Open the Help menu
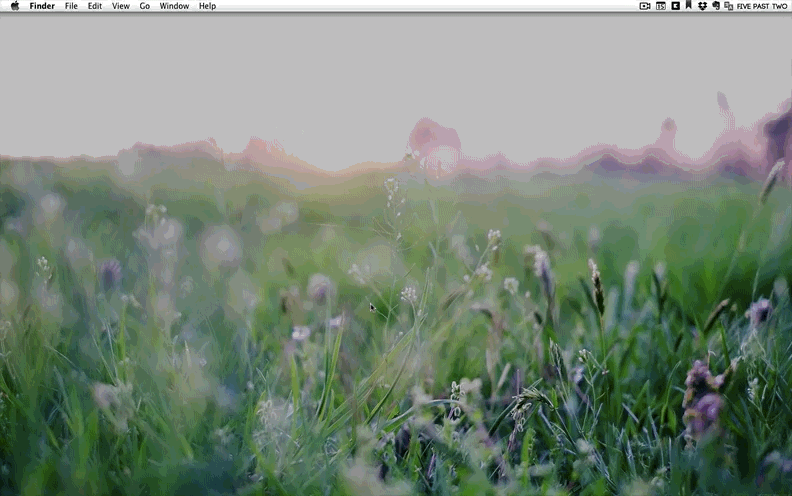 207,6
